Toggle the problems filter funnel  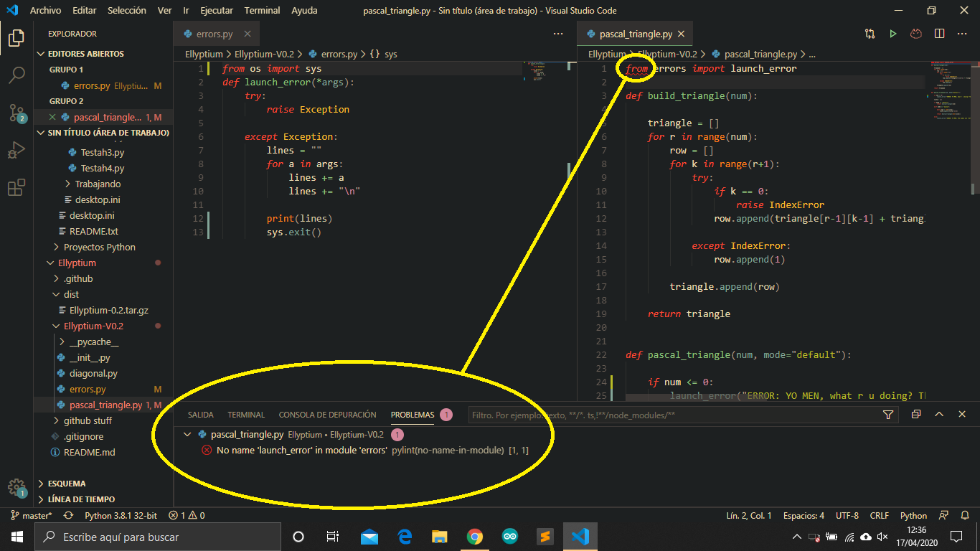pyautogui.click(x=888, y=414)
